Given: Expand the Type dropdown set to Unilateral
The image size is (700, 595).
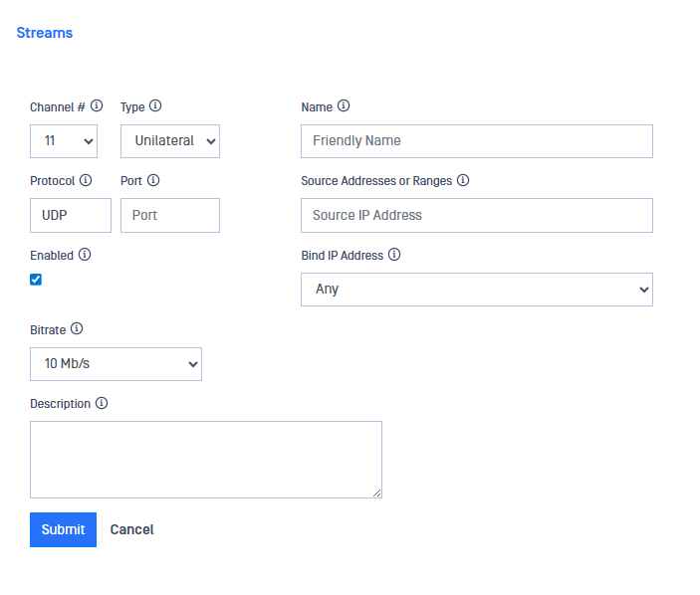Looking at the screenshot, I should [170, 141].
